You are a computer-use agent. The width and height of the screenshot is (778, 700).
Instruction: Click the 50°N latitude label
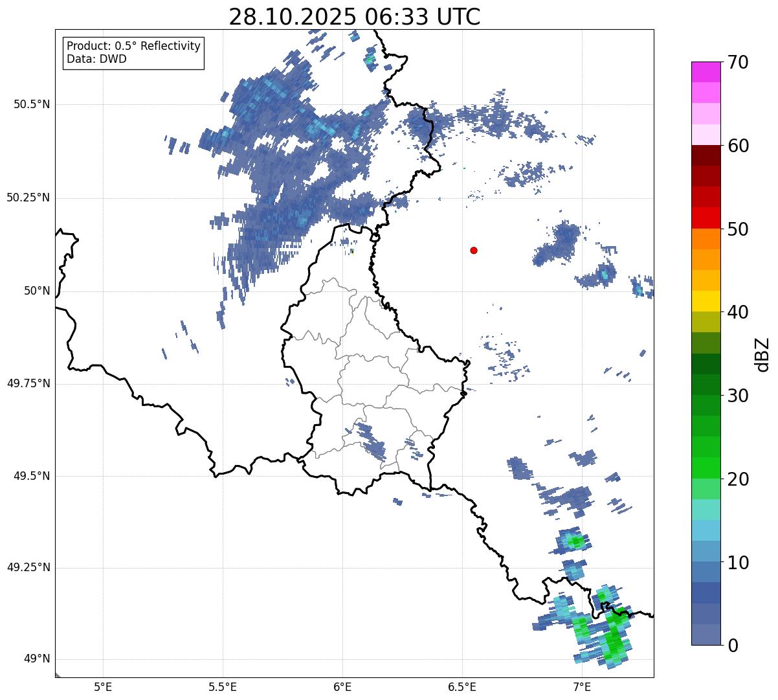tap(37, 291)
